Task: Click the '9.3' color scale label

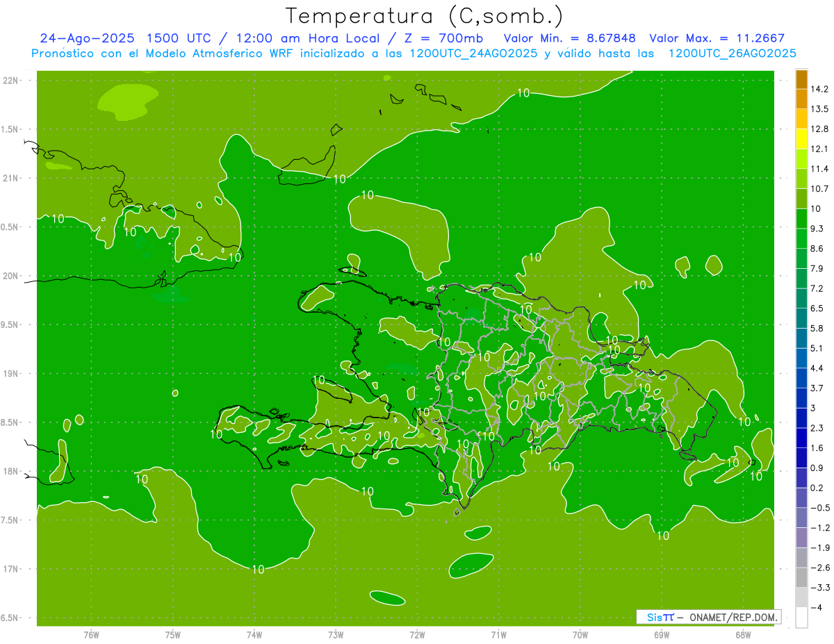Action: click(x=817, y=229)
